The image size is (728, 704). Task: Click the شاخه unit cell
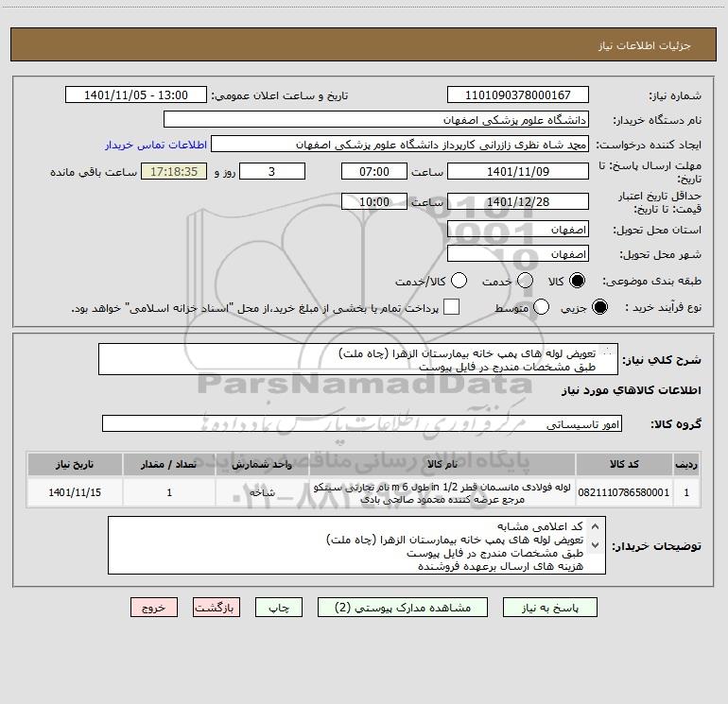pyautogui.click(x=262, y=492)
